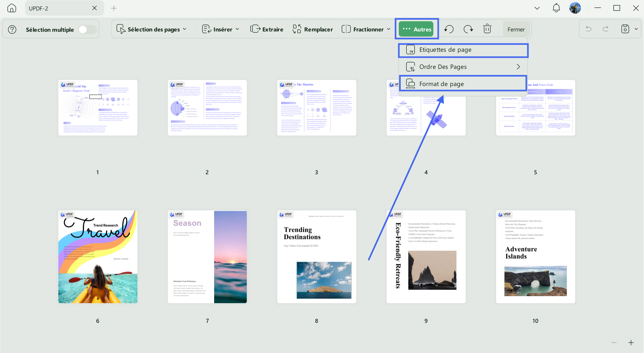The image size is (644, 353).
Task: Click page number label 7
Action: 207,321
